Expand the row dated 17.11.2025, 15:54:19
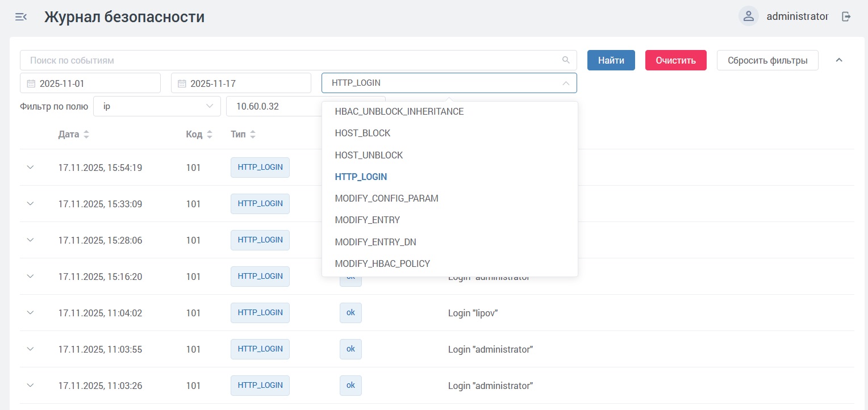This screenshot has height=410, width=868. pyautogui.click(x=31, y=168)
